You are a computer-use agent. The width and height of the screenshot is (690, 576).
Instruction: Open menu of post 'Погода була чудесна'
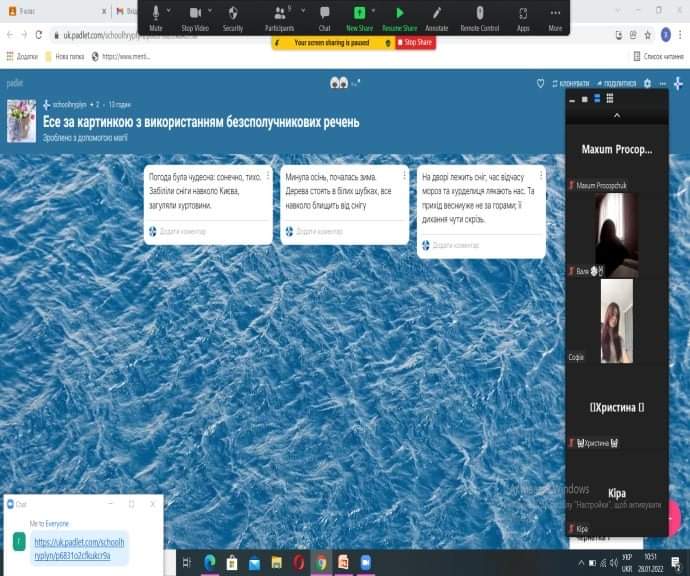[x=268, y=176]
